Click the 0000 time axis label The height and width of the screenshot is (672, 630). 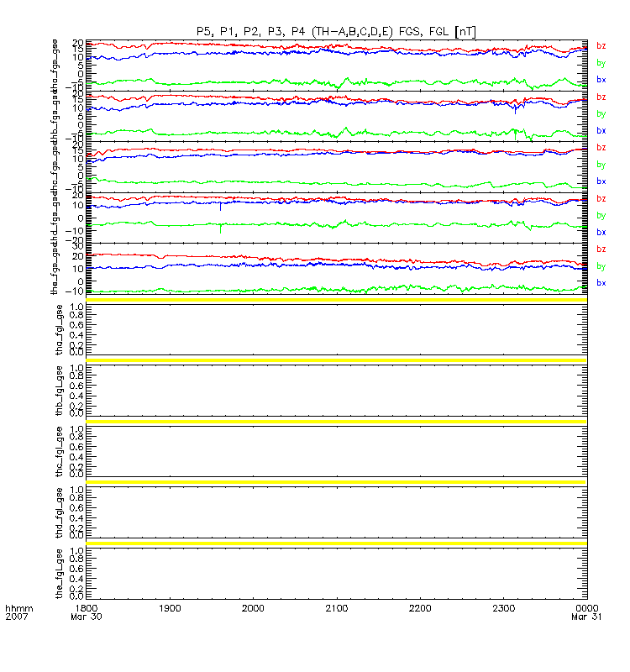coord(586,608)
